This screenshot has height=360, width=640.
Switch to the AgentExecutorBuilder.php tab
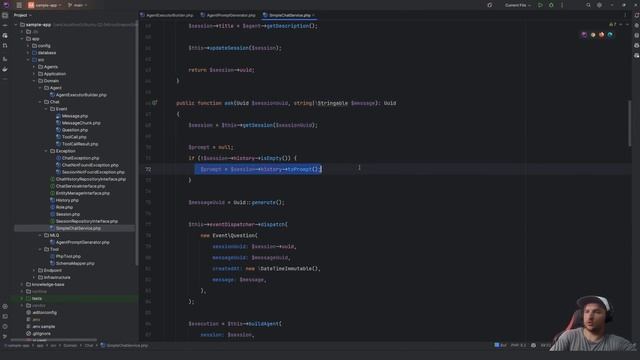167,15
